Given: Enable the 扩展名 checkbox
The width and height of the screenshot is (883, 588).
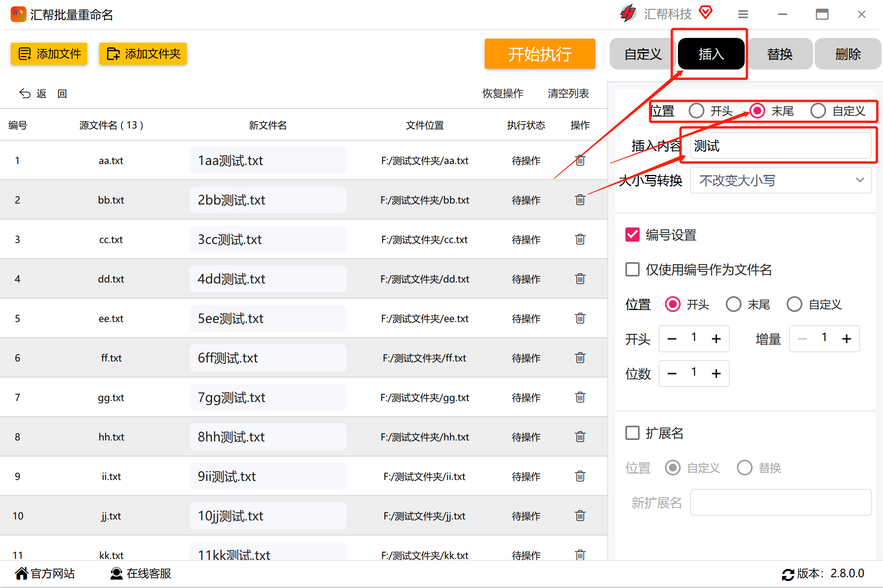Looking at the screenshot, I should point(633,433).
